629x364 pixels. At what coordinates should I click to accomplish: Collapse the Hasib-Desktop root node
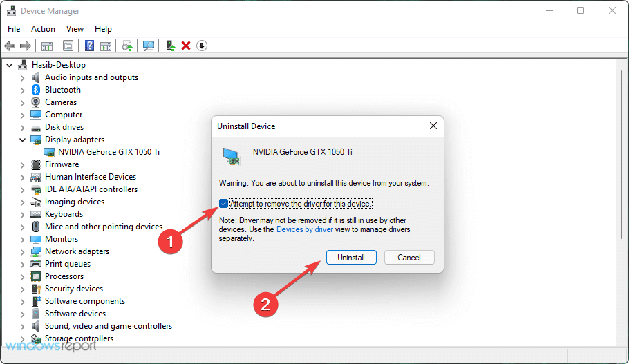click(10, 65)
